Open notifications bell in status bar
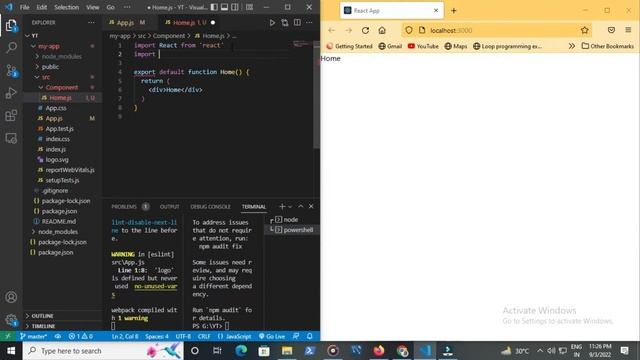This screenshot has width=640, height=360. 309,336
